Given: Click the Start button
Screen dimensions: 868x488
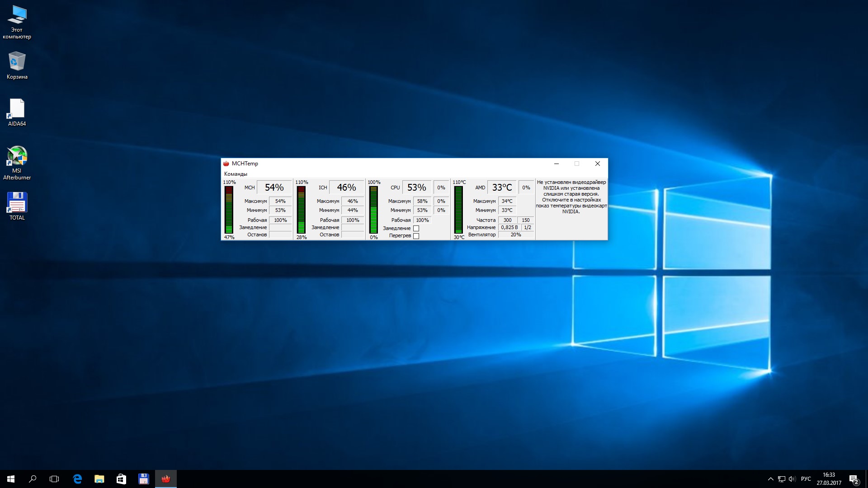Looking at the screenshot, I should [11, 479].
